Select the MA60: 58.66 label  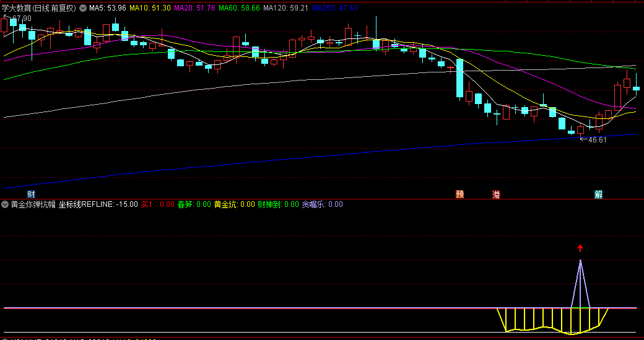(x=240, y=8)
